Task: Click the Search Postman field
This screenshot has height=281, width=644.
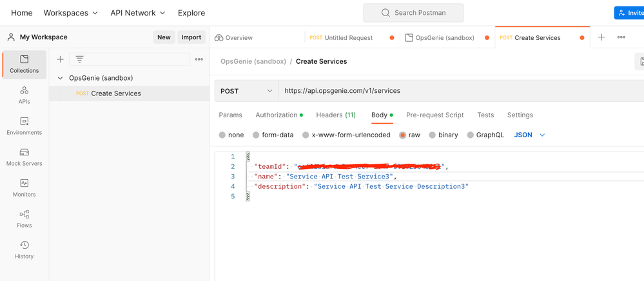Action: coord(413,13)
